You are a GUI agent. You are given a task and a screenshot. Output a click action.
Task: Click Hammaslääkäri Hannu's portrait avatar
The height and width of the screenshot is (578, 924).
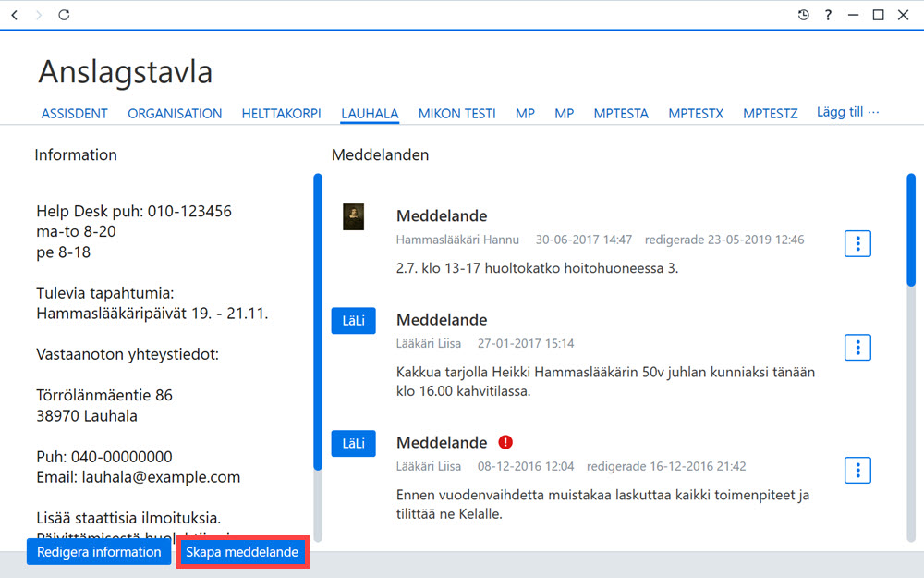pos(354,217)
